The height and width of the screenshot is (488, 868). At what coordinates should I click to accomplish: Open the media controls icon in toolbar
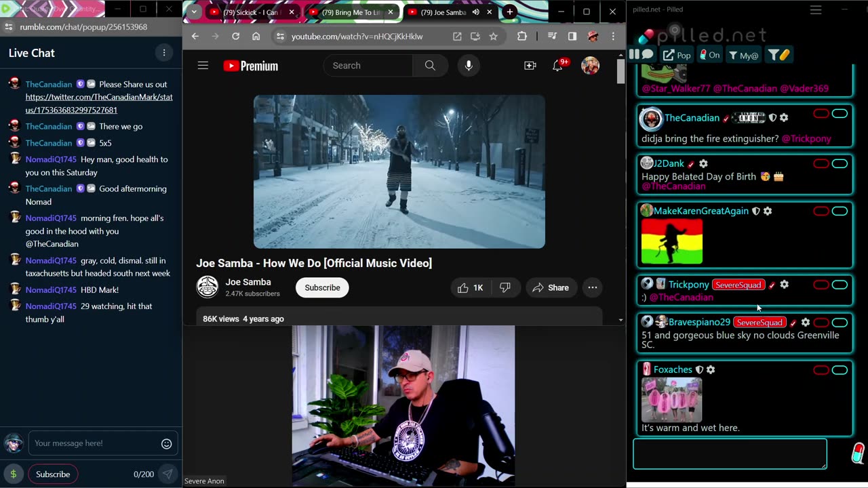pos(552,37)
